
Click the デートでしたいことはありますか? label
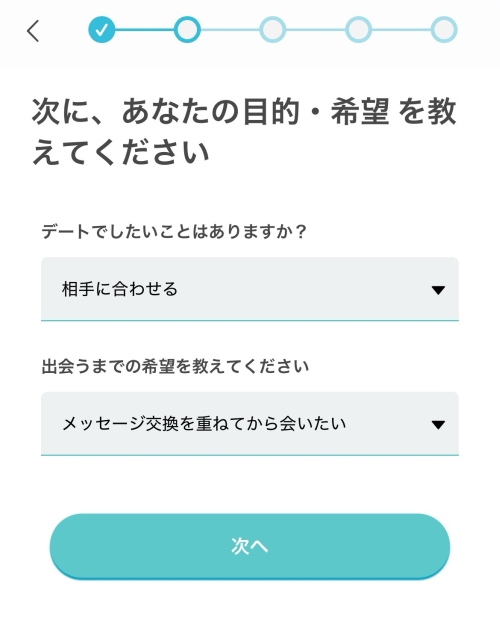click(174, 231)
